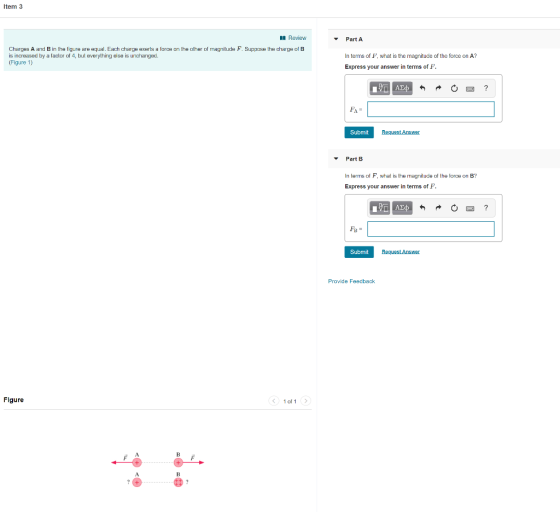Click the FA answer input field

coord(431,109)
